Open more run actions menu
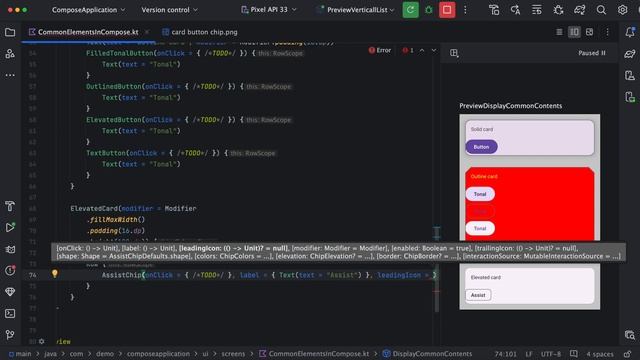This screenshot has height=360, width=640. tap(465, 10)
